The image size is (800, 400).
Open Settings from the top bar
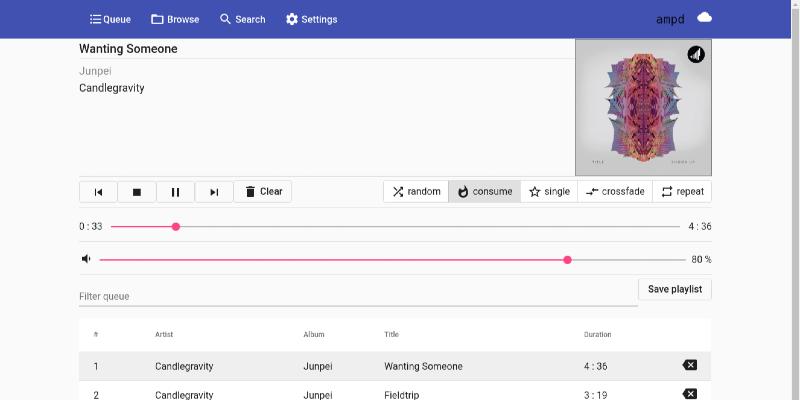[x=311, y=19]
